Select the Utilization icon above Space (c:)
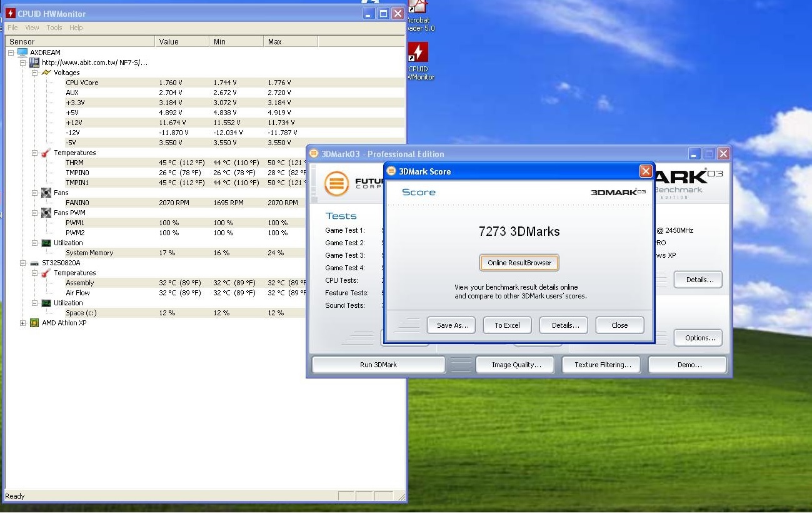The image size is (812, 513). click(46, 303)
